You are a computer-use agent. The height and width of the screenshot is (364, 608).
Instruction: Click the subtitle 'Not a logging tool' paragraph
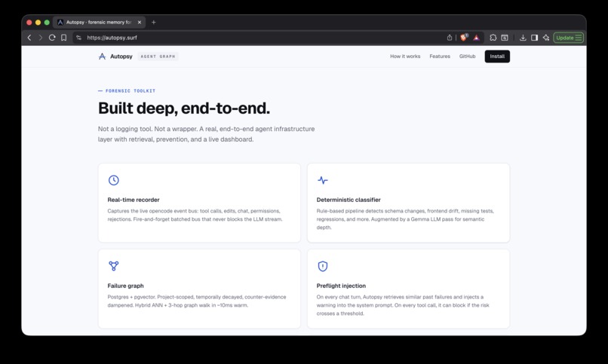point(206,134)
